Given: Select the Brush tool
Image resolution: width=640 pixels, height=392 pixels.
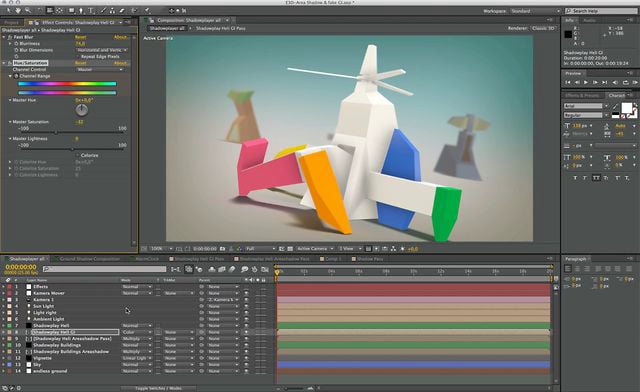Looking at the screenshot, I should pyautogui.click(x=103, y=10).
